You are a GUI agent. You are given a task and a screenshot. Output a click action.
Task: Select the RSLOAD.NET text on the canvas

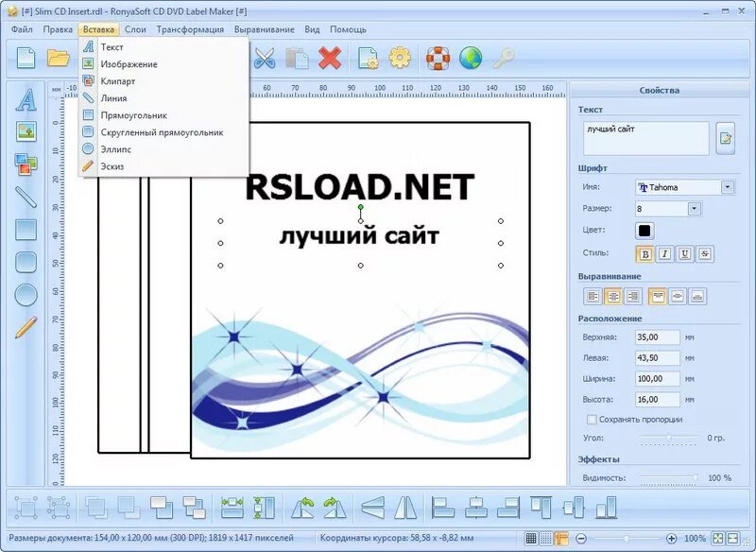[360, 187]
